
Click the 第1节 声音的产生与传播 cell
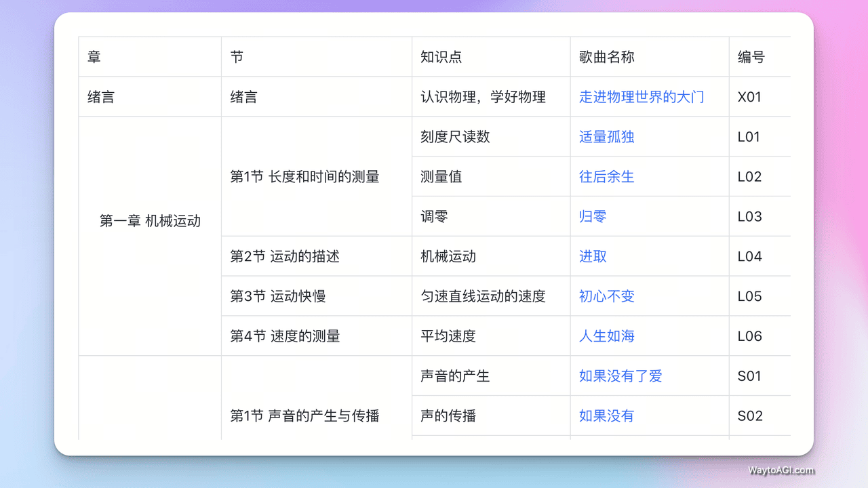point(304,415)
